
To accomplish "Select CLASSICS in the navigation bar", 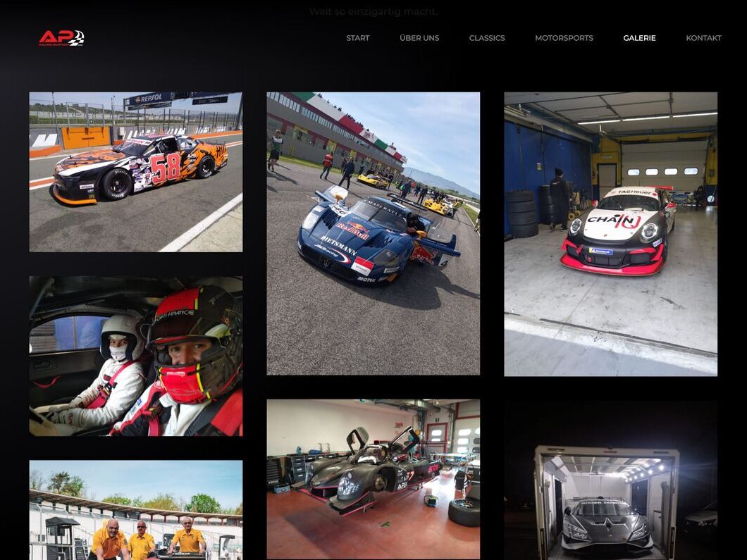I will pyautogui.click(x=487, y=38).
